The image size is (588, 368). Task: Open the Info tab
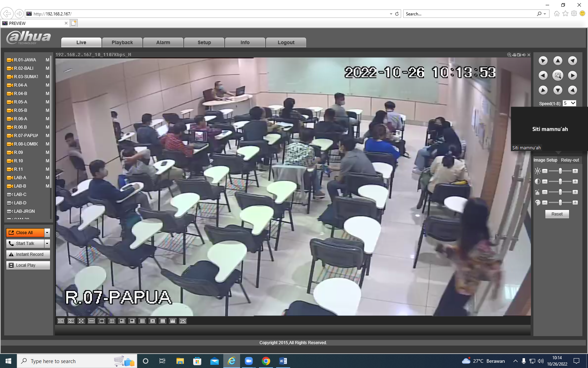click(245, 42)
